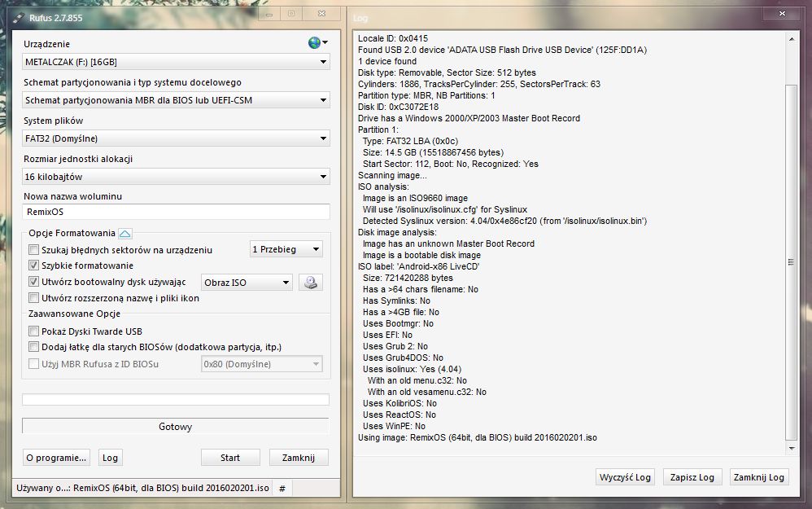812x509 pixels.
Task: Toggle Utwórz bootowalny dysk używając checkbox
Action: point(33,282)
